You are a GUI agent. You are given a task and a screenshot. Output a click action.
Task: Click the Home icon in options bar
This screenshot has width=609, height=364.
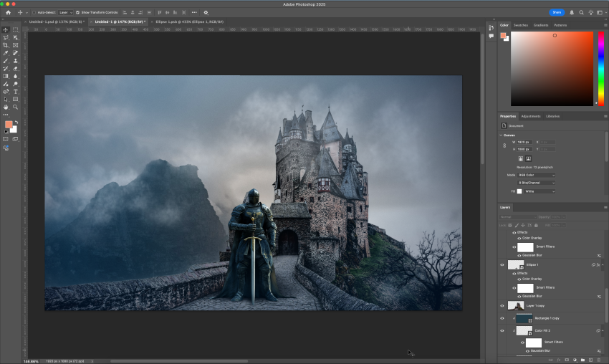[x=8, y=12]
